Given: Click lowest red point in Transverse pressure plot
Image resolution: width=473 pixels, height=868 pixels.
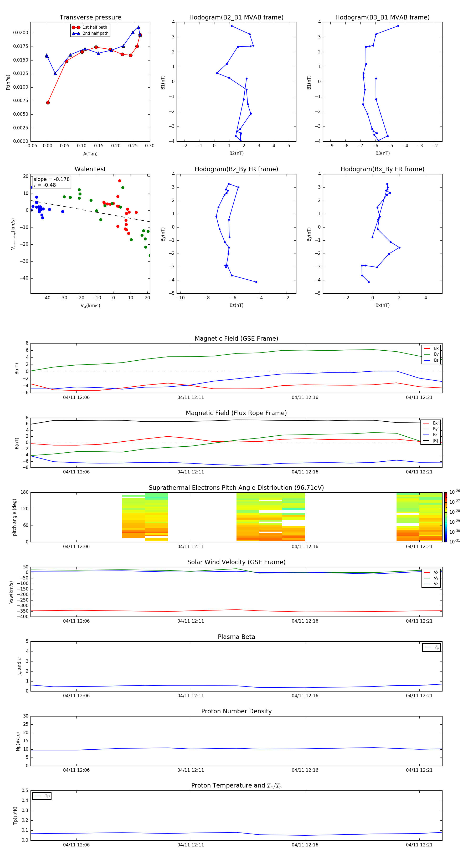Looking at the screenshot, I should [x=48, y=103].
